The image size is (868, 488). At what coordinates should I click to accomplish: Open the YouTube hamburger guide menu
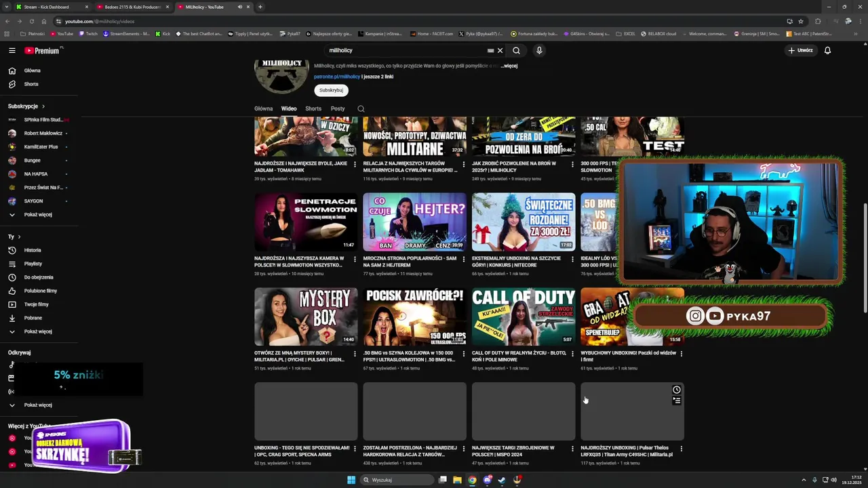pyautogui.click(x=12, y=50)
